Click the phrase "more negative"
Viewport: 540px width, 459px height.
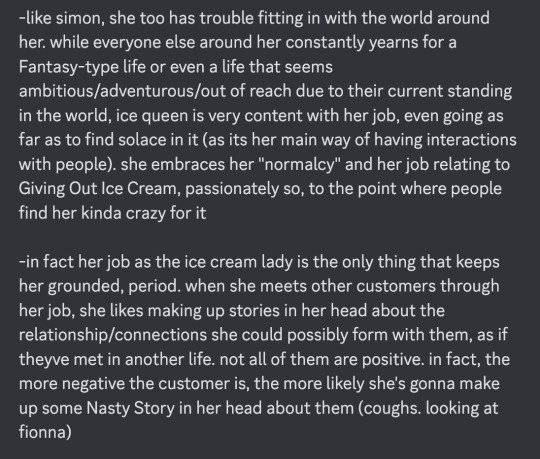pos(72,384)
